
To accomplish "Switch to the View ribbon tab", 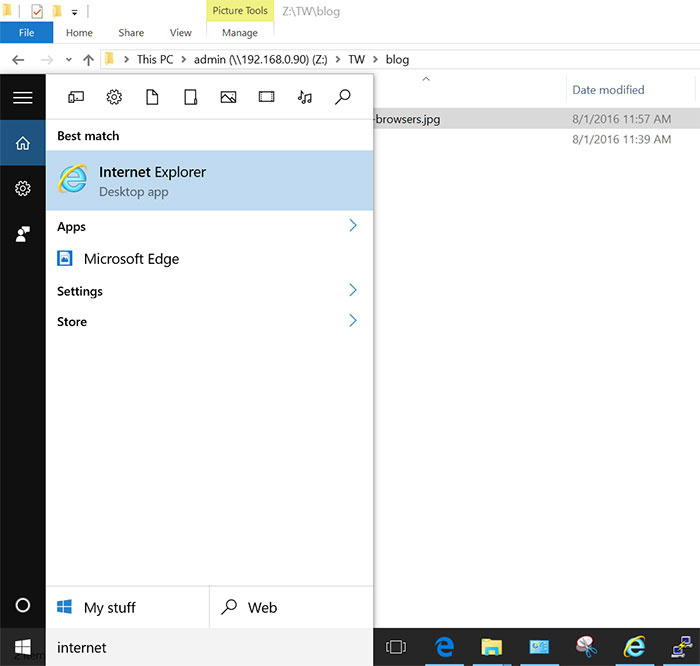I will tap(180, 33).
